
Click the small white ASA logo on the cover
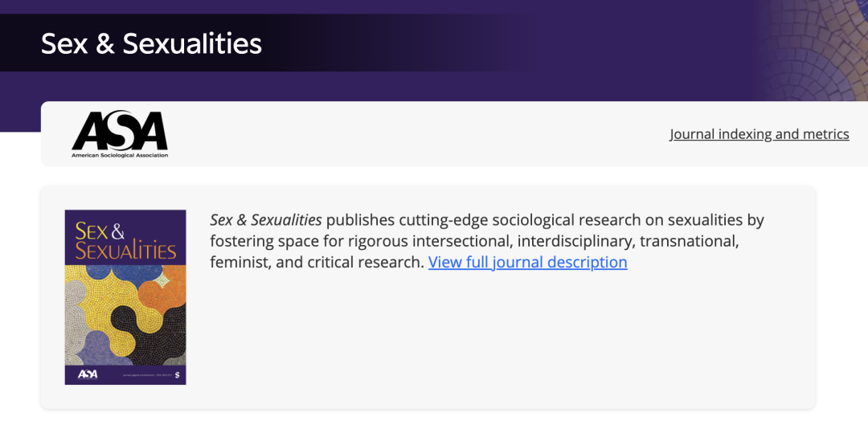88,374
